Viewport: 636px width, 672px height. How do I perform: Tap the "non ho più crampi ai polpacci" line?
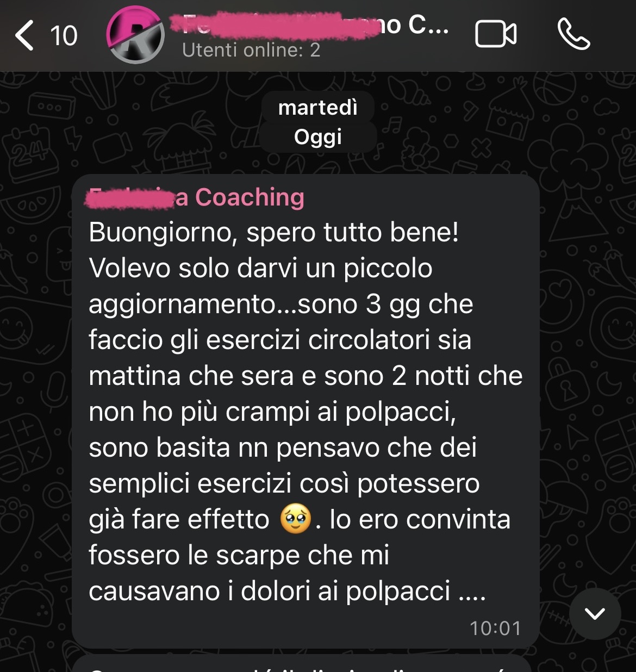(272, 412)
